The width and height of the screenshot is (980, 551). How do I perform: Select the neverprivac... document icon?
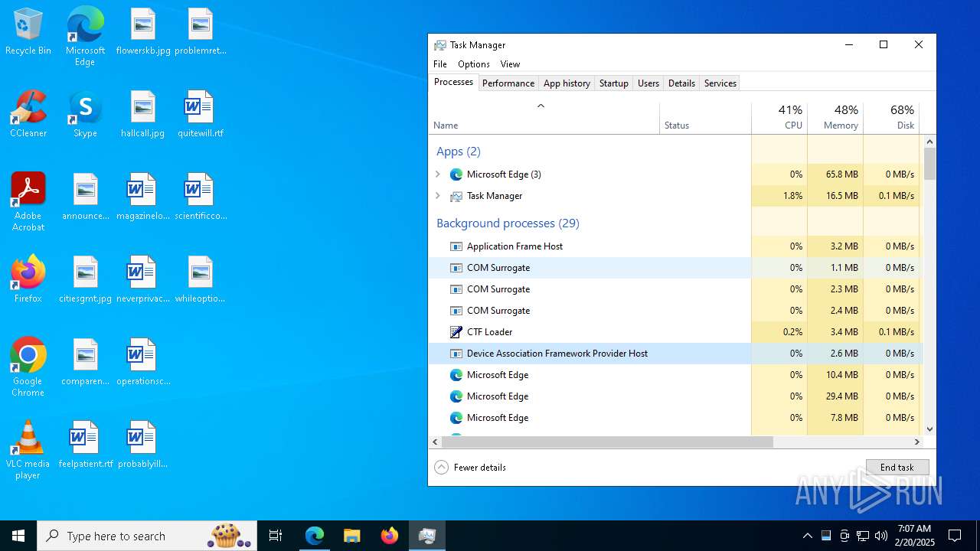pyautogui.click(x=143, y=280)
